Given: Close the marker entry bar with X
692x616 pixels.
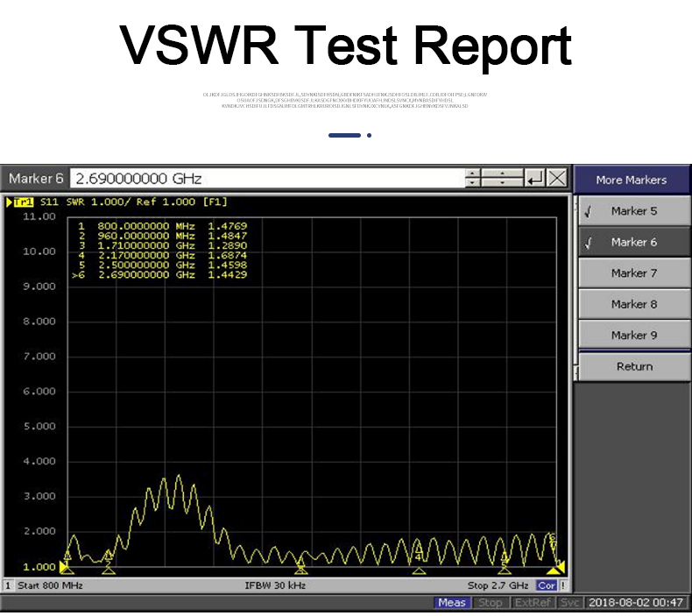Looking at the screenshot, I should [557, 179].
